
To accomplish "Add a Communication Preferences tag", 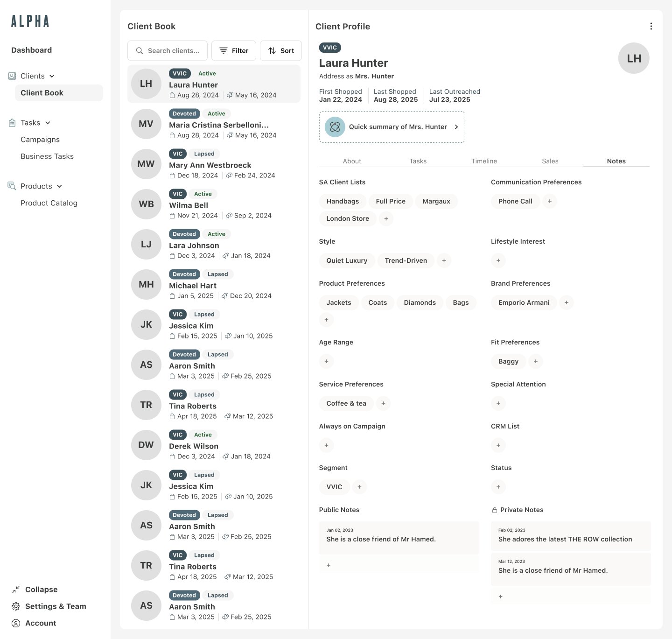I will point(550,201).
